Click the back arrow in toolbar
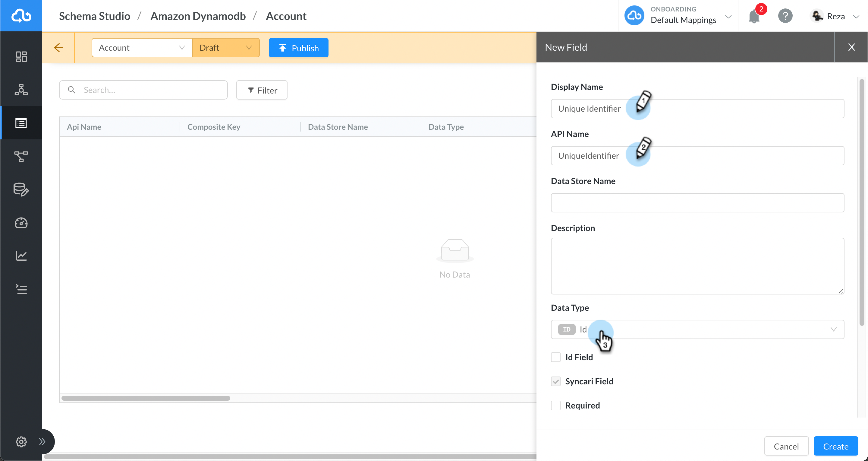The height and width of the screenshot is (461, 868). (58, 48)
